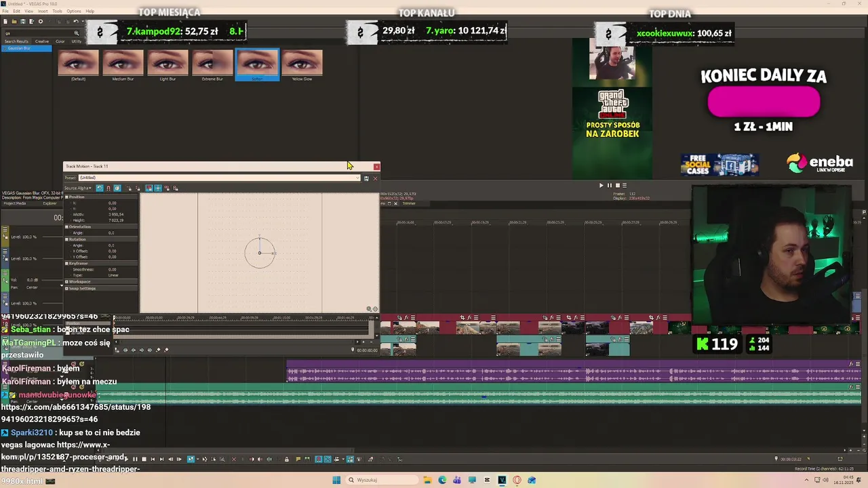Open the Edit menu
This screenshot has width=868, height=488.
16,11
